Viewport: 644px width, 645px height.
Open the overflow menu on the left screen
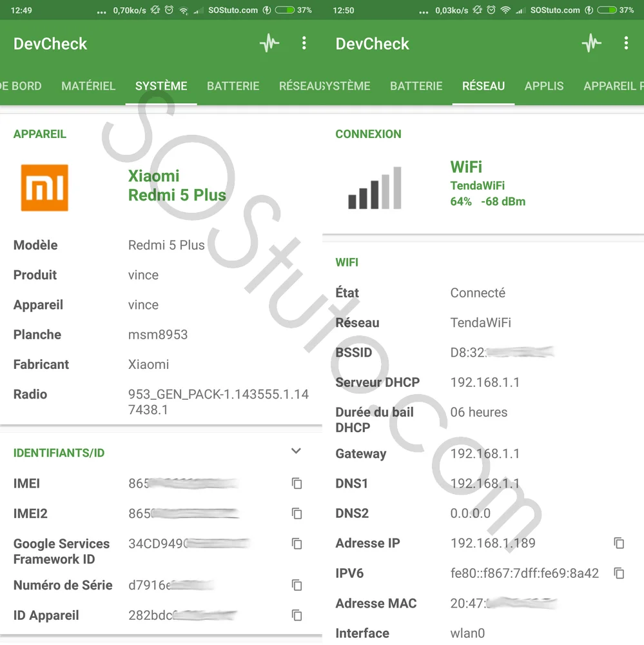coord(304,43)
